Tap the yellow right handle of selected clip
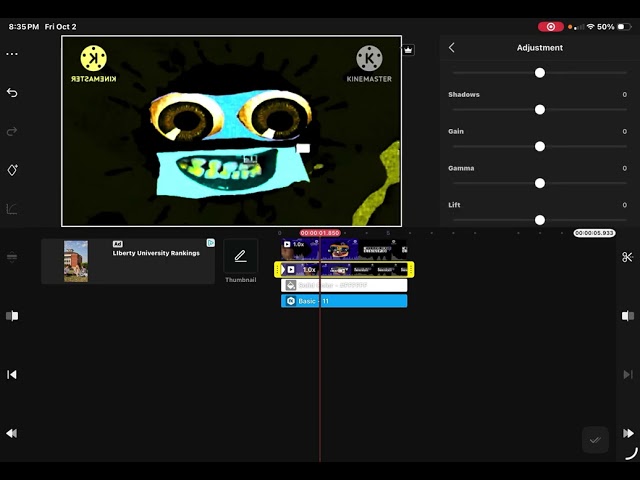This screenshot has height=480, width=640. (411, 269)
